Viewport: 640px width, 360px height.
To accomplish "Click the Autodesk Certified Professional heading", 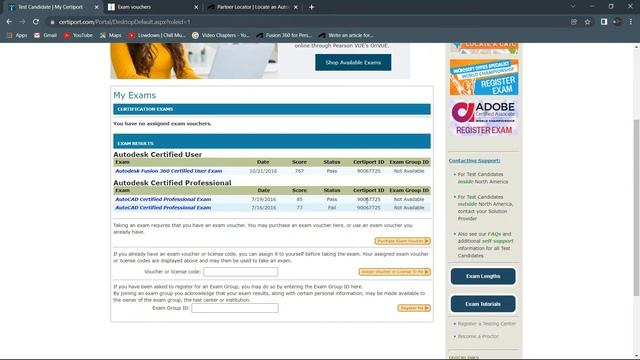I will [x=172, y=183].
